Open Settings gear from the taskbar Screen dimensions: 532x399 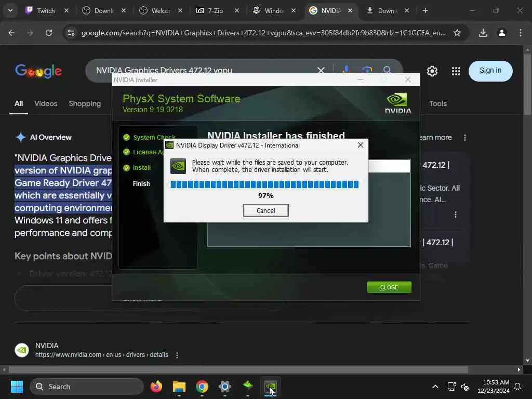(x=224, y=387)
